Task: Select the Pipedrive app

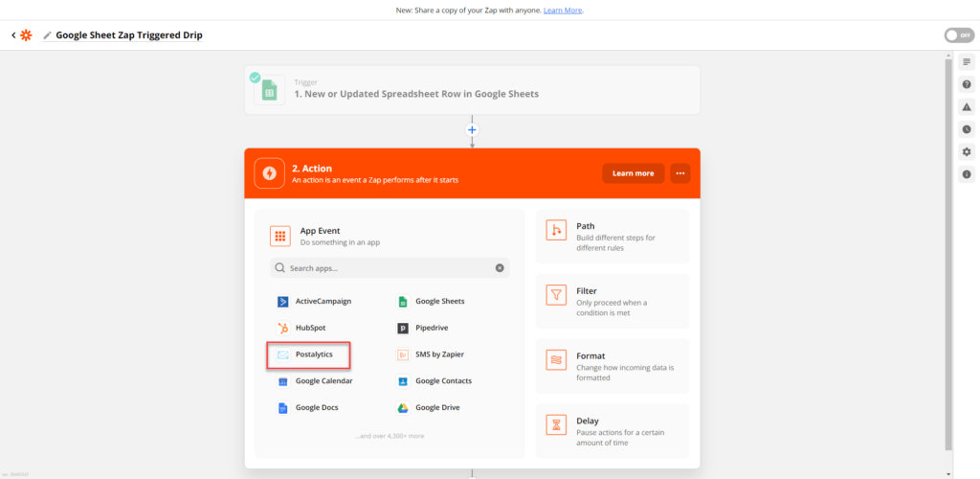Action: [423, 328]
